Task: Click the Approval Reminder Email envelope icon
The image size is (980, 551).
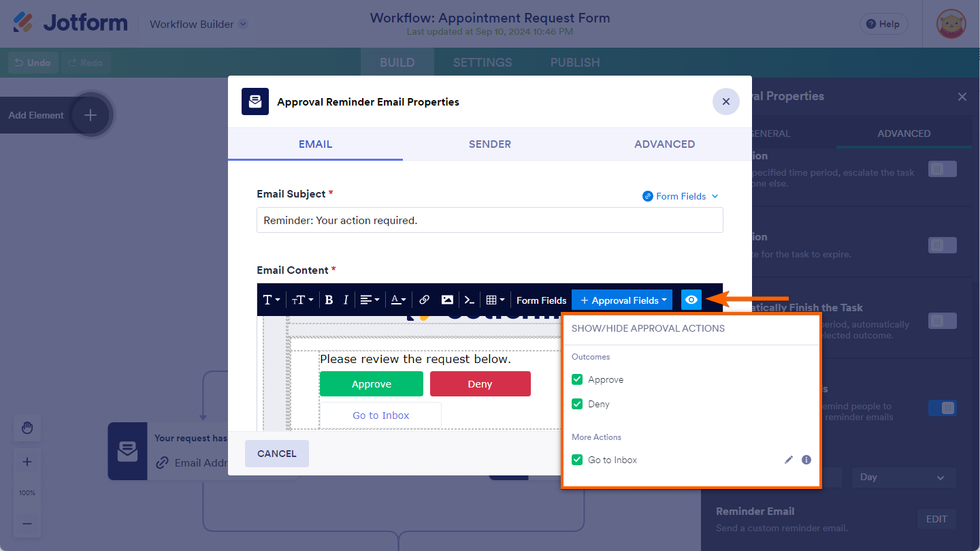Action: point(255,101)
